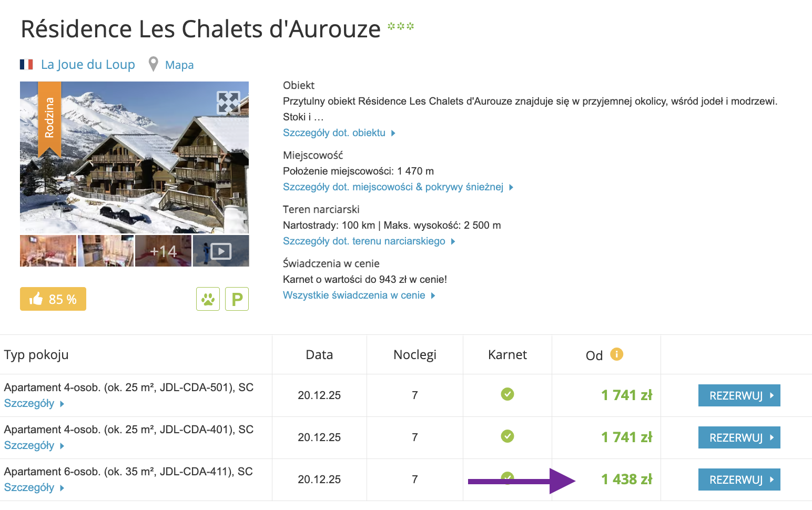Viewport: 812px width, 510px height.
Task: Click the pets allowed paw icon
Action: (x=208, y=299)
